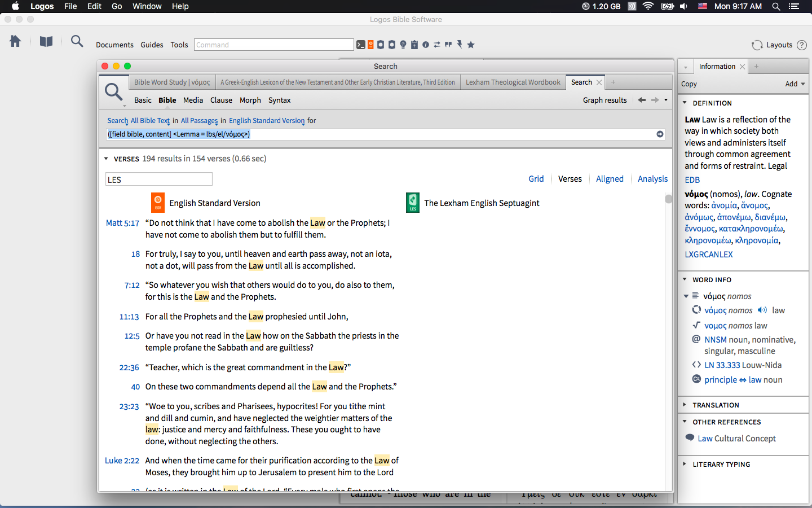Image resolution: width=812 pixels, height=508 pixels.
Task: Click the English Standard Version cover icon
Action: (x=158, y=203)
